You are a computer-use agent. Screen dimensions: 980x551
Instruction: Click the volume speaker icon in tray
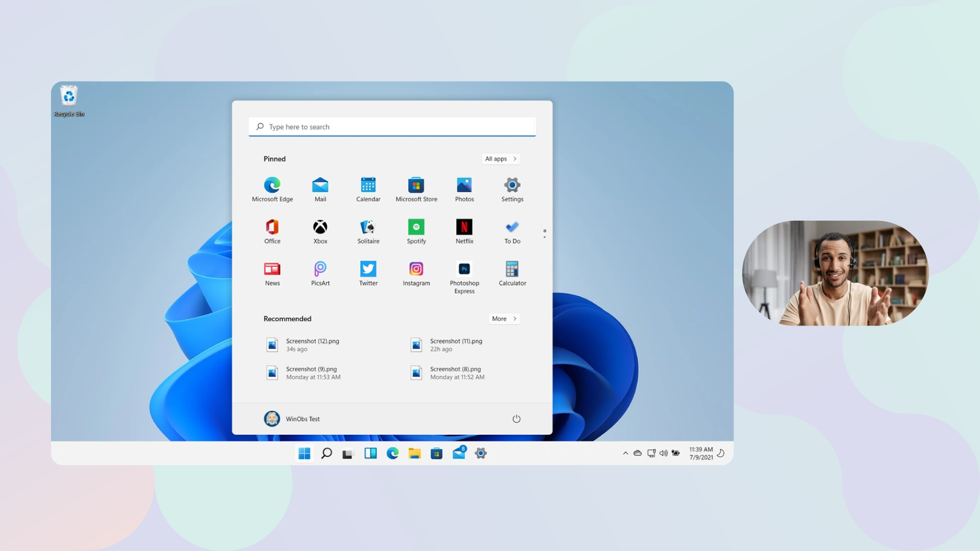coord(663,453)
